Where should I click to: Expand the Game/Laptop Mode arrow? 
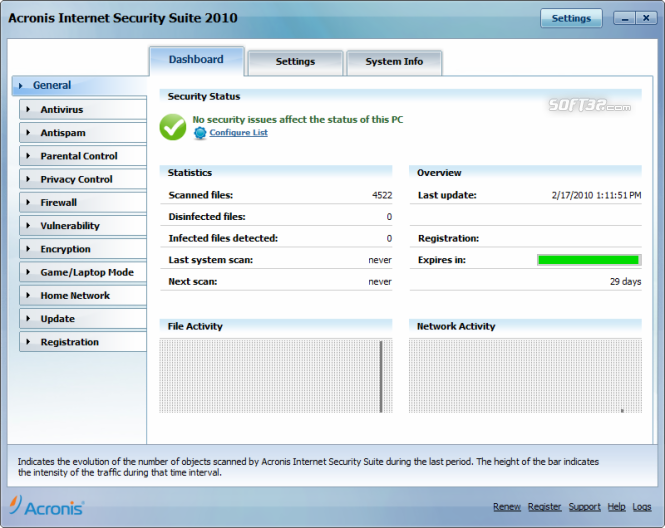pyautogui.click(x=28, y=272)
